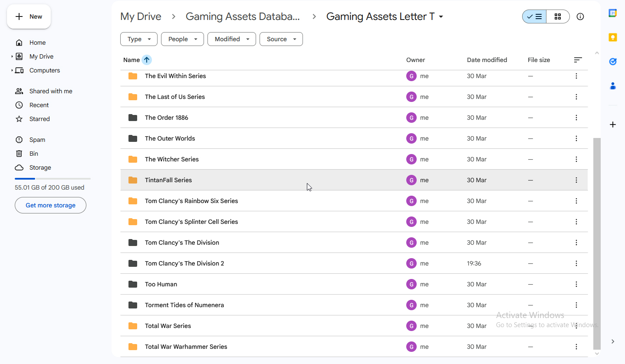Open more actions for Too Human
625x364 pixels.
pos(576,284)
